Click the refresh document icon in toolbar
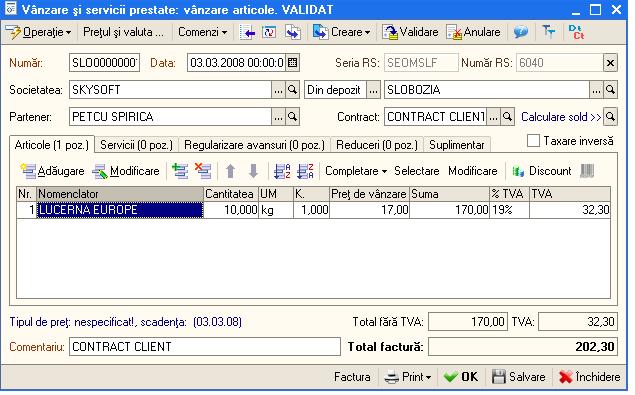This screenshot has width=635, height=395. (269, 32)
